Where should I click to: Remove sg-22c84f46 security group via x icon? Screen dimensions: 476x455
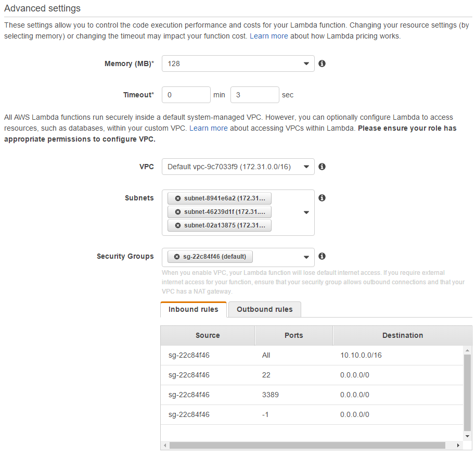click(177, 257)
